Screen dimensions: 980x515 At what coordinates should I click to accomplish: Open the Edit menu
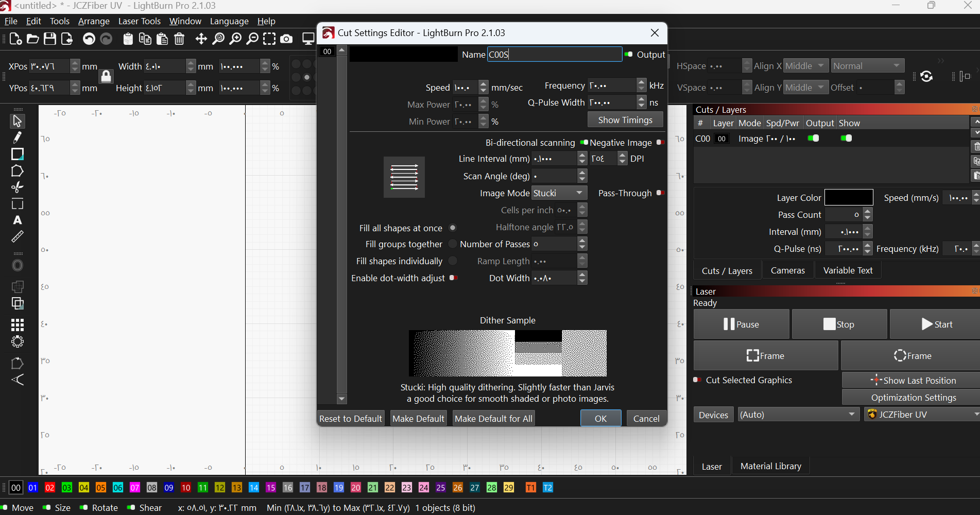[x=33, y=21]
